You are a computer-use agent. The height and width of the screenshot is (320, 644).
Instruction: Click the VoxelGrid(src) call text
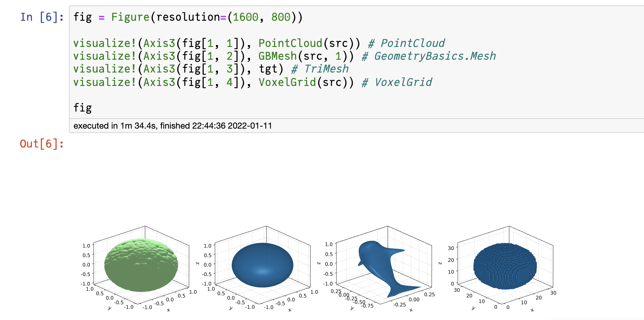pyautogui.click(x=302, y=82)
